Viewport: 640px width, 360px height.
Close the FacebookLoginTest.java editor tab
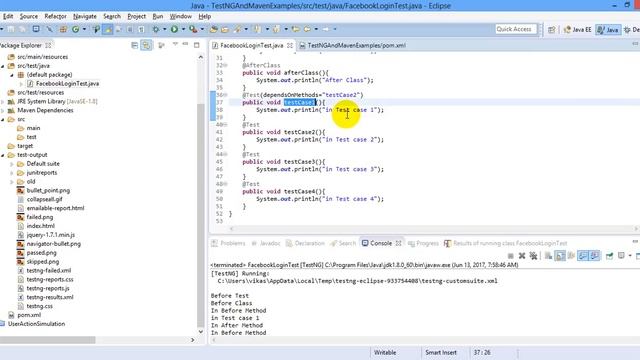(290, 45)
